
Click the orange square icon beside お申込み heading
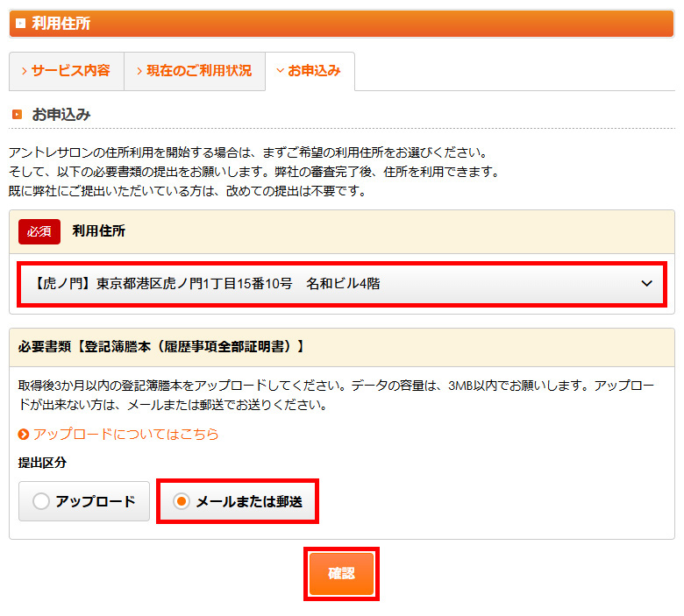(x=18, y=115)
